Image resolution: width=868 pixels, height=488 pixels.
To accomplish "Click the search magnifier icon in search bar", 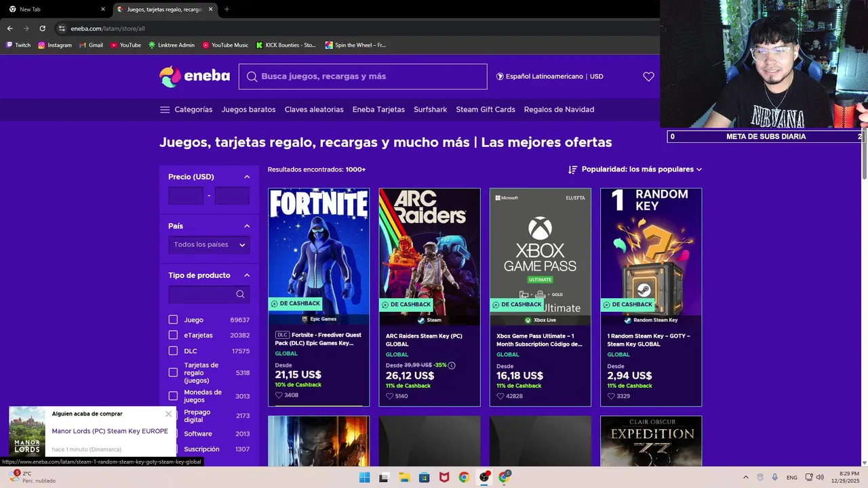I will coord(252,77).
